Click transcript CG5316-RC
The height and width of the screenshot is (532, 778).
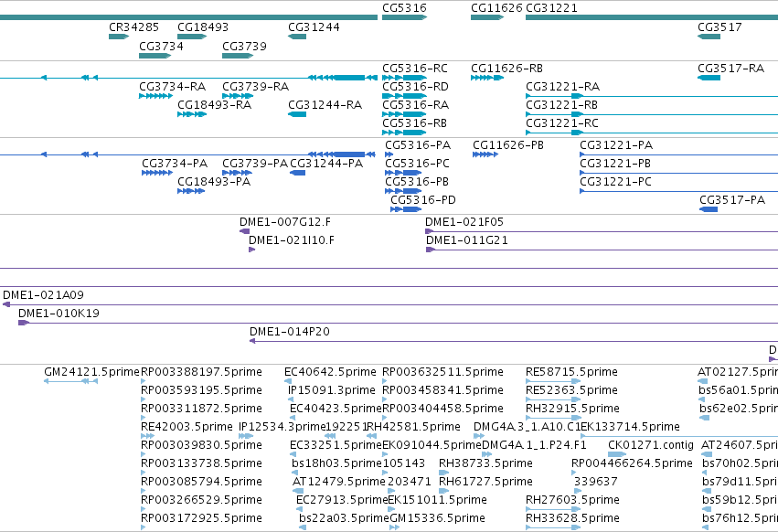404,78
